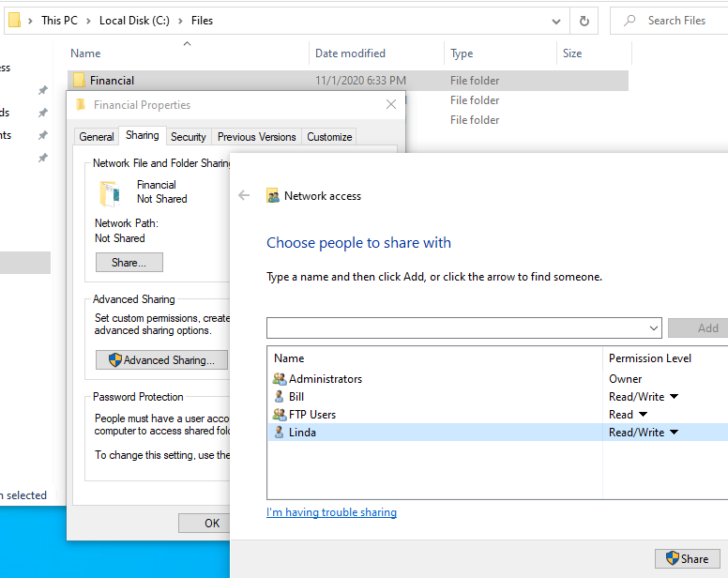Screen dimensions: 728x578
Task: Switch to the Previous Versions tab
Action: pos(256,137)
